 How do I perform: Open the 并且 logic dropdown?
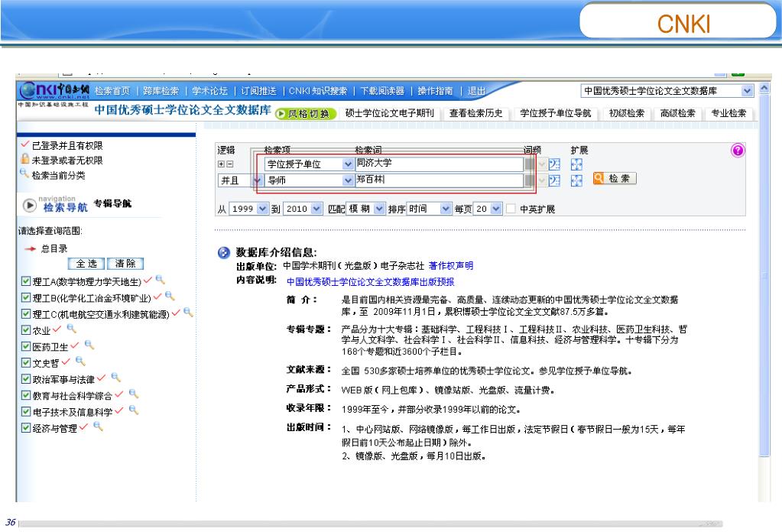(x=258, y=180)
